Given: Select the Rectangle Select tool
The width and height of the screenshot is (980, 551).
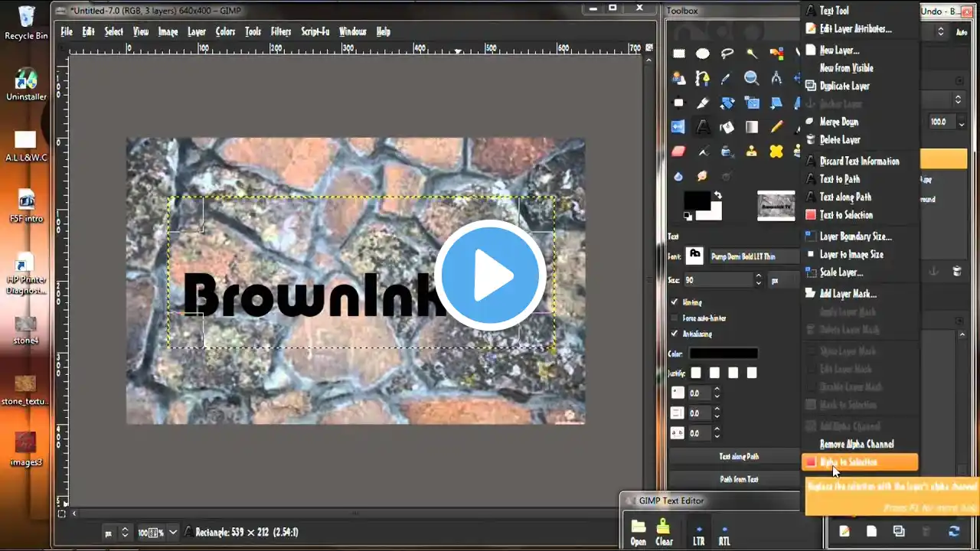Looking at the screenshot, I should pos(678,54).
